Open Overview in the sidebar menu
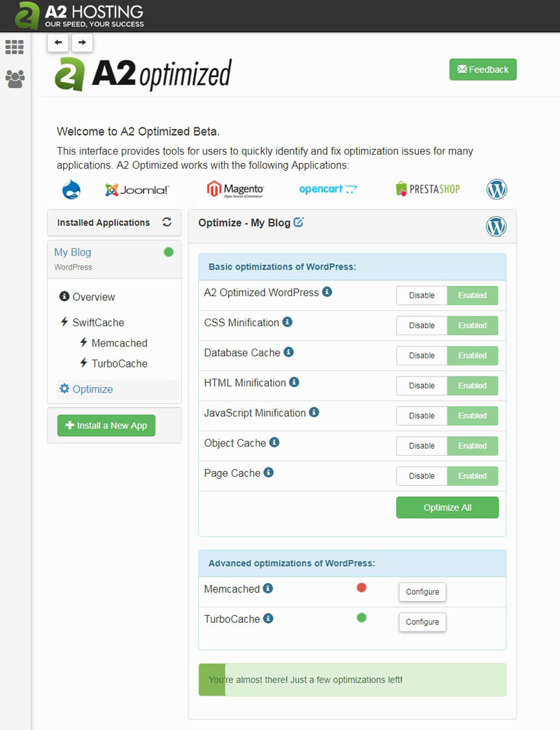The height and width of the screenshot is (730, 560). [87, 297]
